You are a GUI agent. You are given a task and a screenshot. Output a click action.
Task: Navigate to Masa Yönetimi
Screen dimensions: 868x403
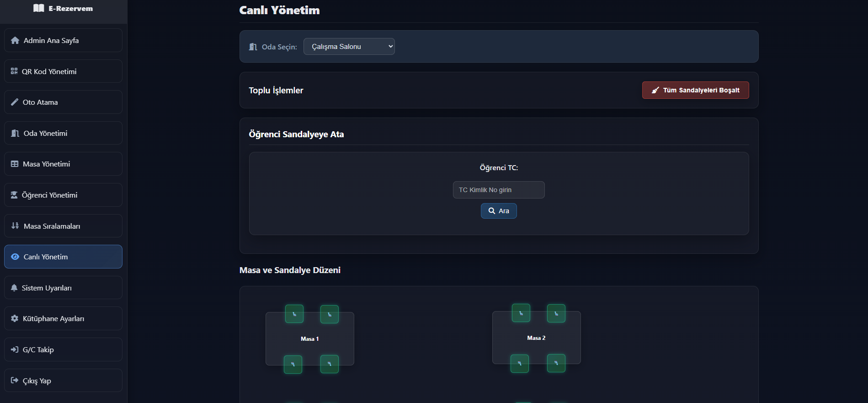63,164
